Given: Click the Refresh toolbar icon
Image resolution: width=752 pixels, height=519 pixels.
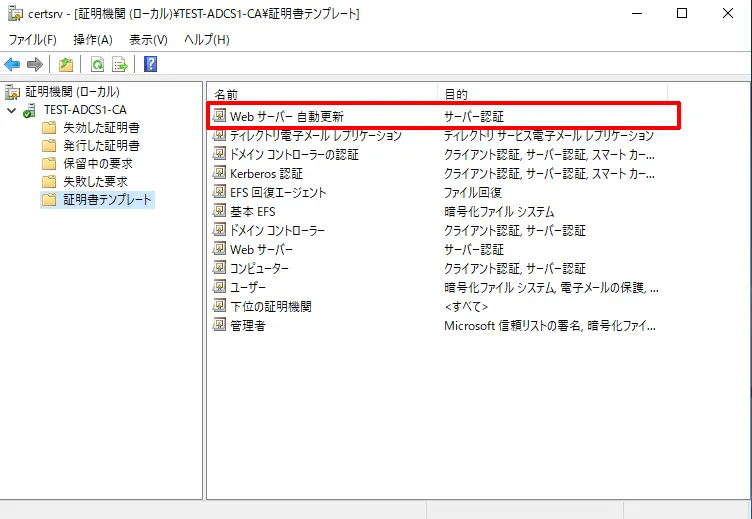Looking at the screenshot, I should [97, 64].
